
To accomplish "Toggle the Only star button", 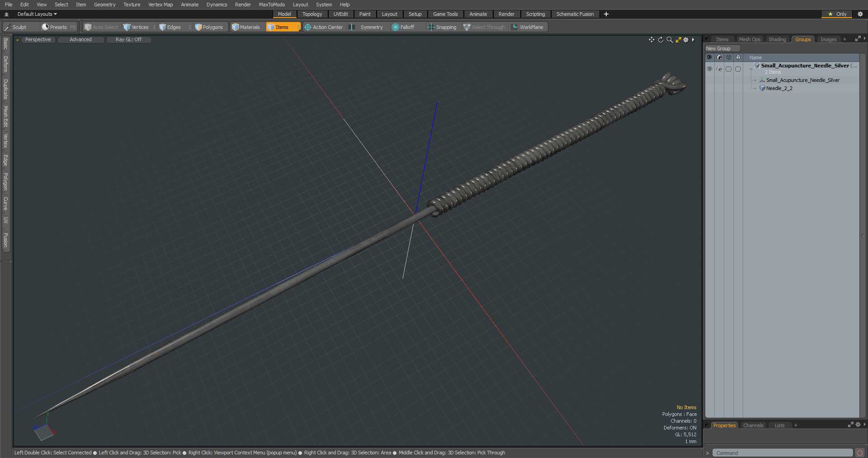I will (x=837, y=14).
